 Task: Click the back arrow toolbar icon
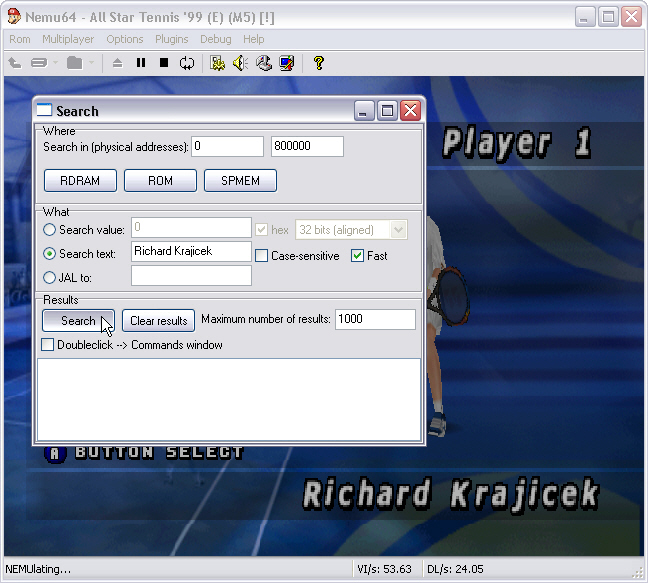pos(15,63)
